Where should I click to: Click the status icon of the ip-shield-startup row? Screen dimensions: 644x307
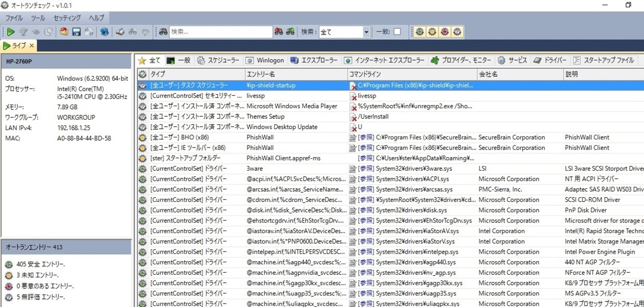coord(142,86)
